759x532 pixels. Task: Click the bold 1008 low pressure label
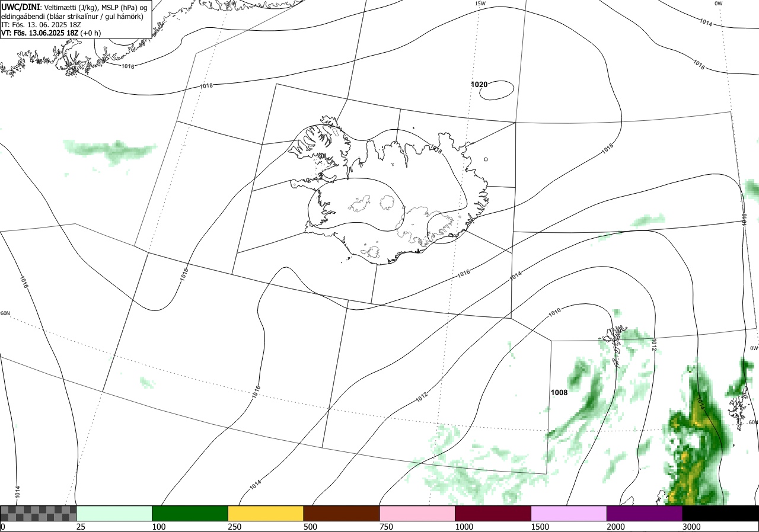point(559,393)
